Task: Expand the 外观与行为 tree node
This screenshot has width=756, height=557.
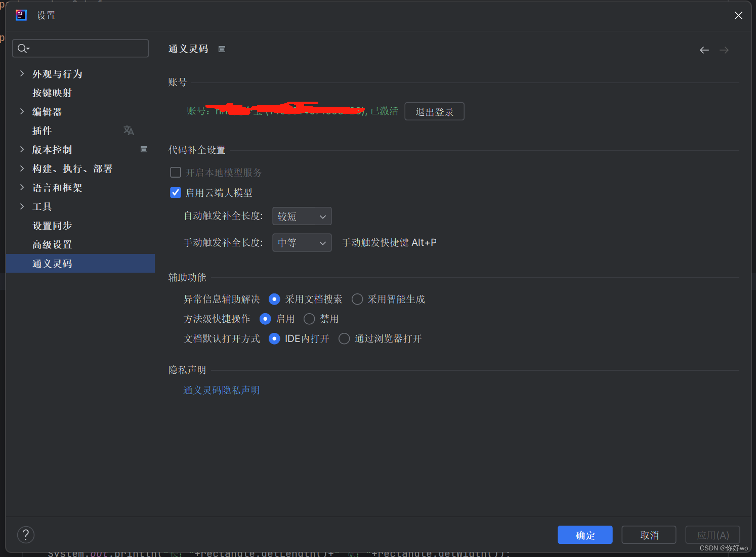Action: point(22,74)
